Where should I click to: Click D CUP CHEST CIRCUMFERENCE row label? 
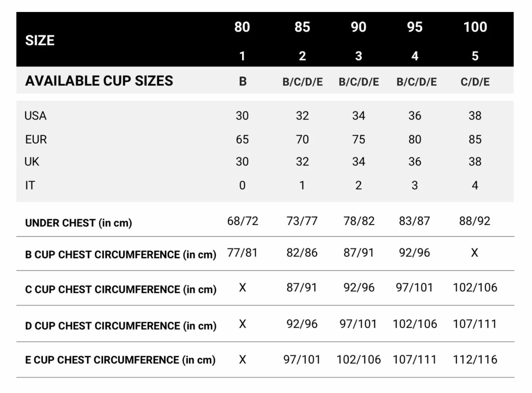coord(121,326)
